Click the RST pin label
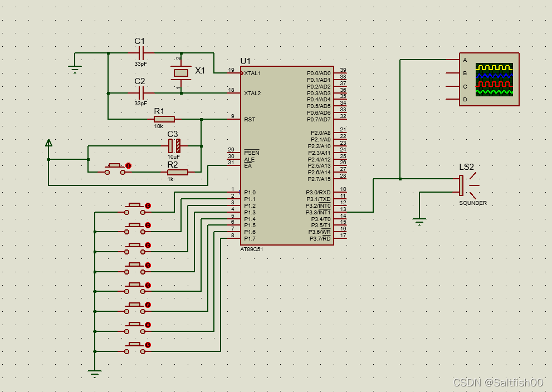The image size is (552, 392). click(250, 120)
